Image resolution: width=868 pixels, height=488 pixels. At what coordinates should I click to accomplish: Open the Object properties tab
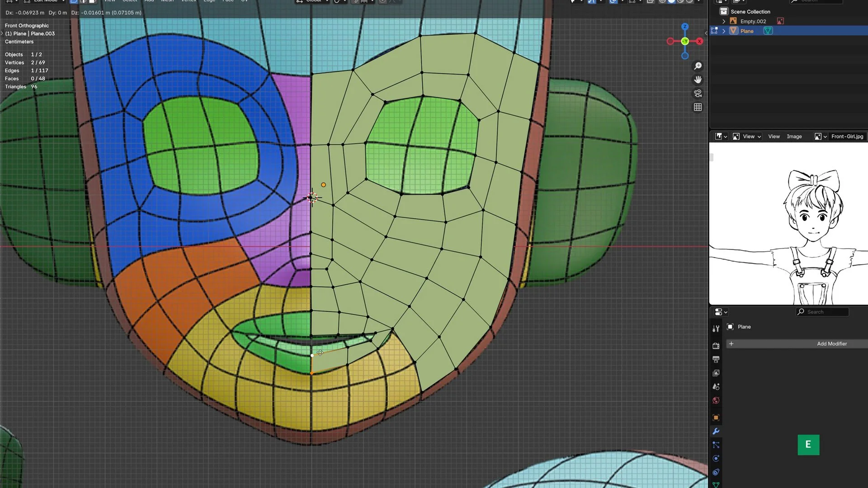click(x=716, y=418)
